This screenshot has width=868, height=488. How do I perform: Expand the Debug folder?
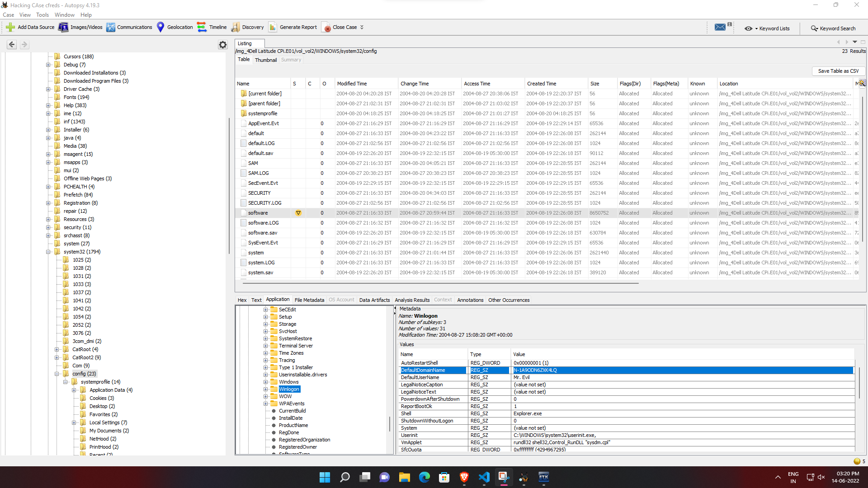48,65
